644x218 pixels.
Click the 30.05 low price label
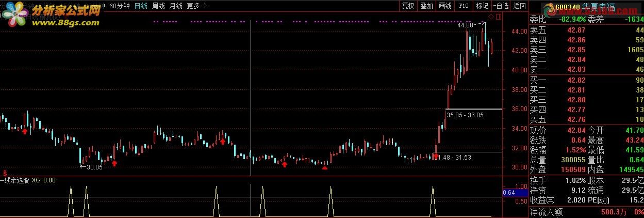(94, 167)
